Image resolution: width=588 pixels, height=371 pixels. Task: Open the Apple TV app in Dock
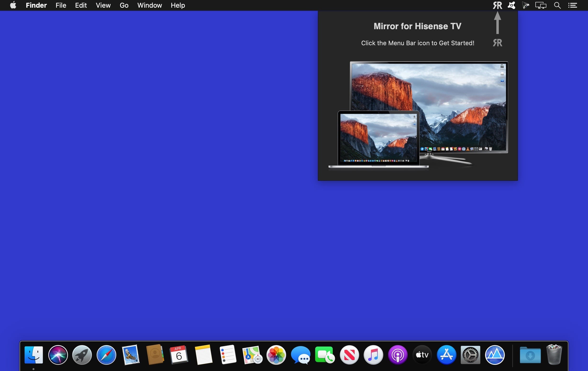coord(422,355)
